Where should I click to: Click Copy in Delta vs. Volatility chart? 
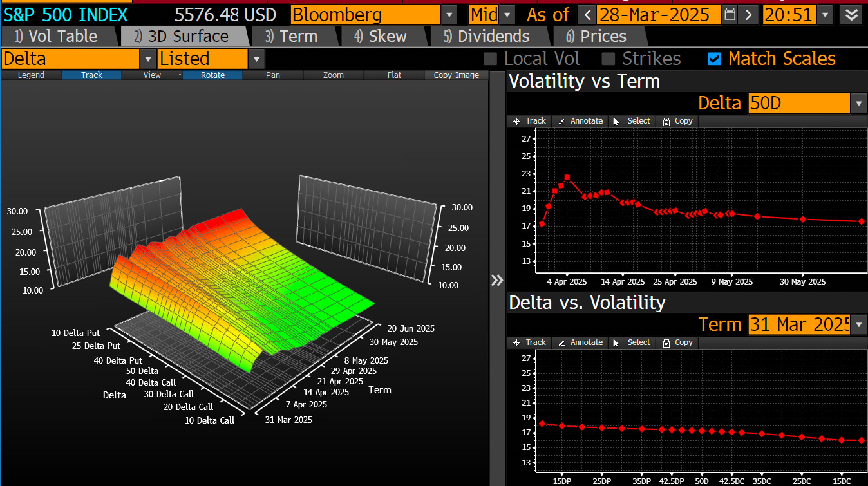678,342
